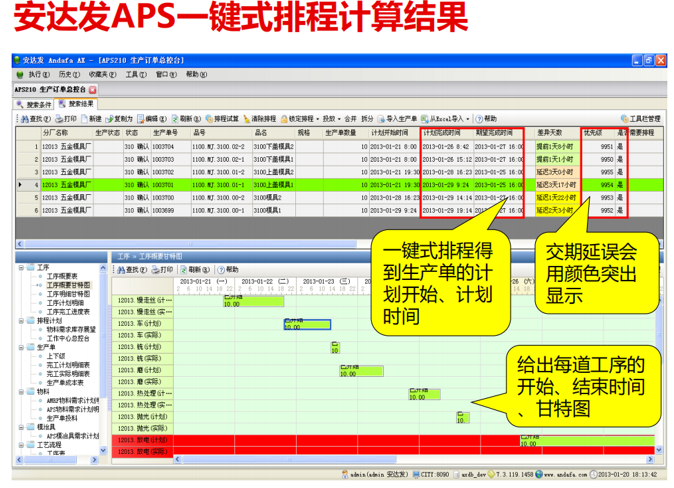Click the tree panel scroll-down arrow
The image size is (674, 488).
[x=103, y=451]
